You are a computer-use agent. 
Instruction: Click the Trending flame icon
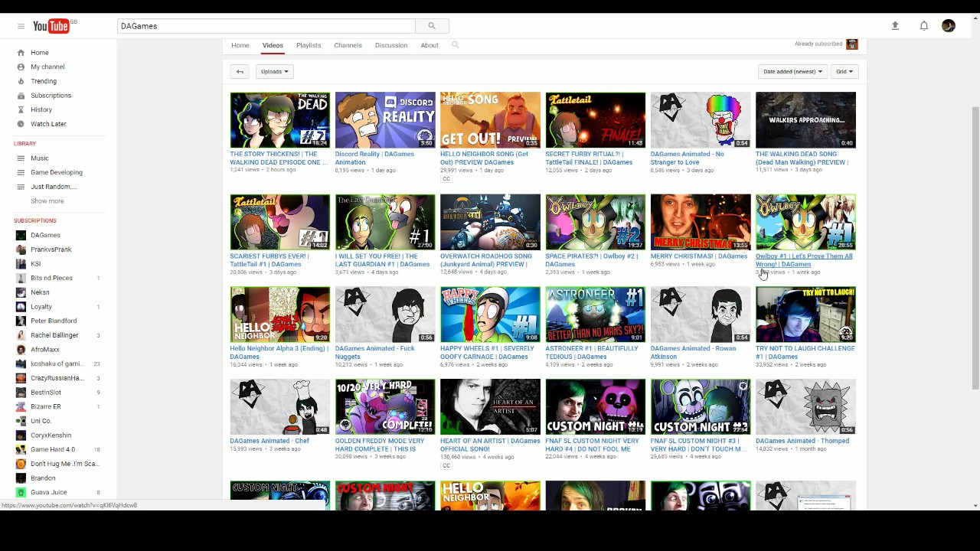[x=21, y=81]
